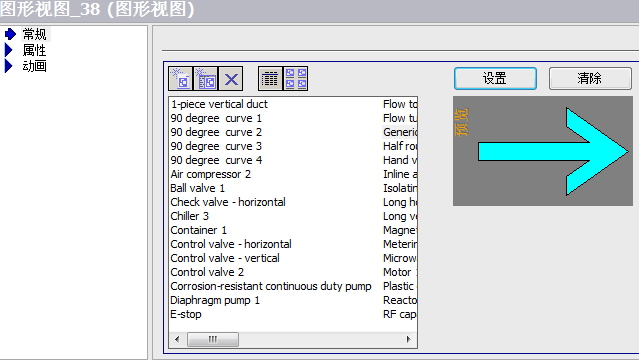The image size is (639, 360).
Task: Select the 'Inline a...' list entry
Action: (400, 174)
